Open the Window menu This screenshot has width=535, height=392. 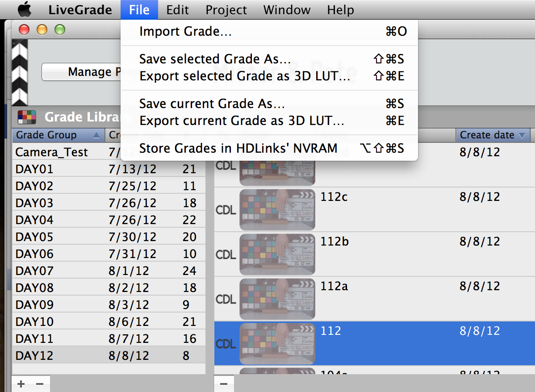coord(287,9)
